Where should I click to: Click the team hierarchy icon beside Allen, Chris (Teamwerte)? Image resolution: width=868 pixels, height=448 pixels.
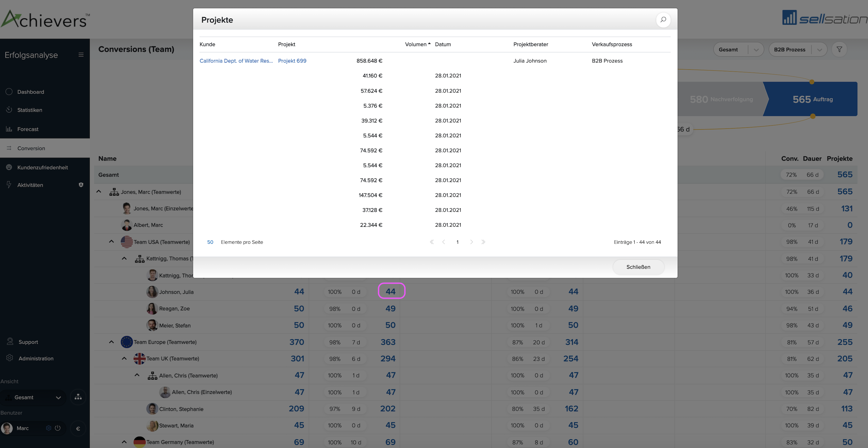[x=152, y=376]
